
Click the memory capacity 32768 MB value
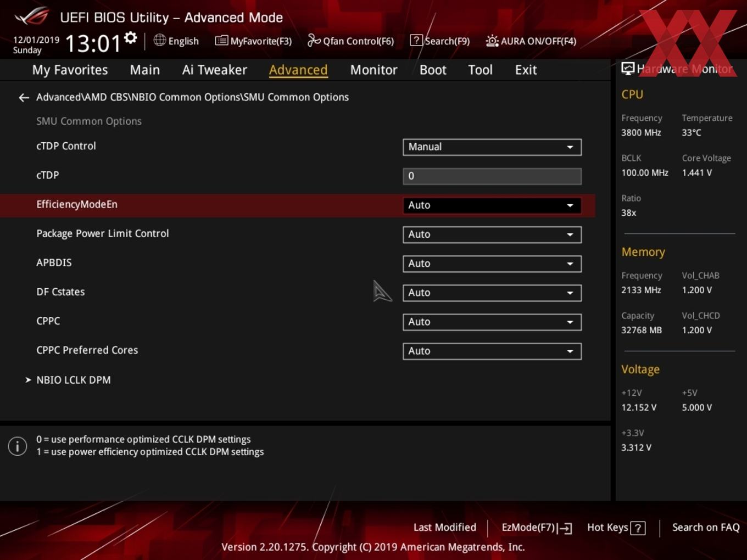(x=642, y=330)
